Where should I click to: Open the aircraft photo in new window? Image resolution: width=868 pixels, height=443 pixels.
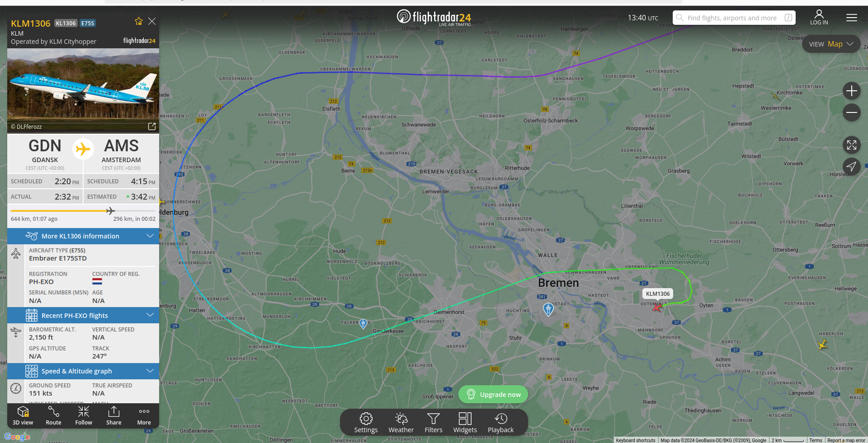(x=152, y=126)
